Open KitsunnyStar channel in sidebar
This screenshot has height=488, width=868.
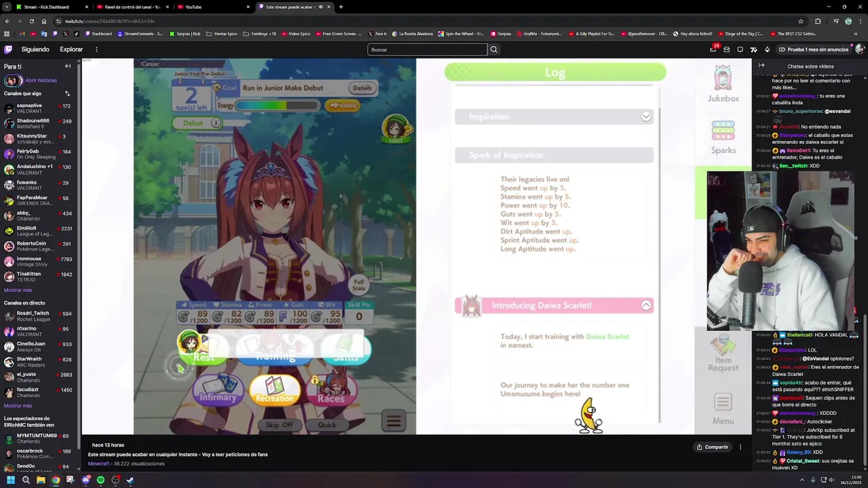[38, 139]
